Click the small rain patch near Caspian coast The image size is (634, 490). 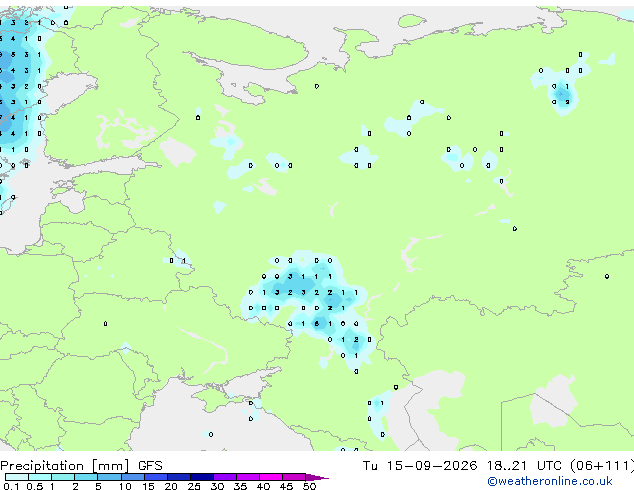378,404
